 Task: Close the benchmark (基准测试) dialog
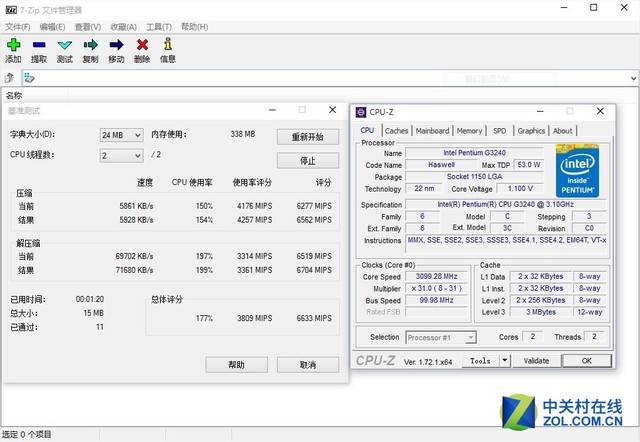333,110
